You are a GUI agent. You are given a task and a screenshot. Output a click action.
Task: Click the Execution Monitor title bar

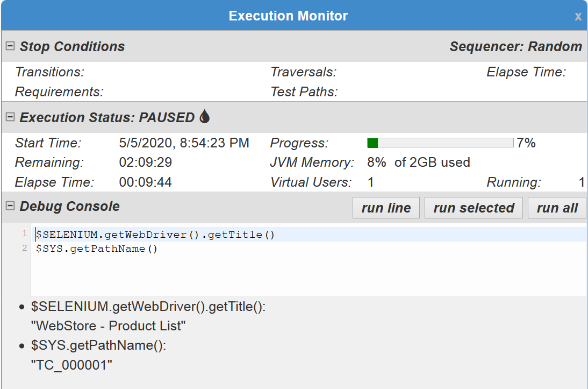pyautogui.click(x=288, y=16)
